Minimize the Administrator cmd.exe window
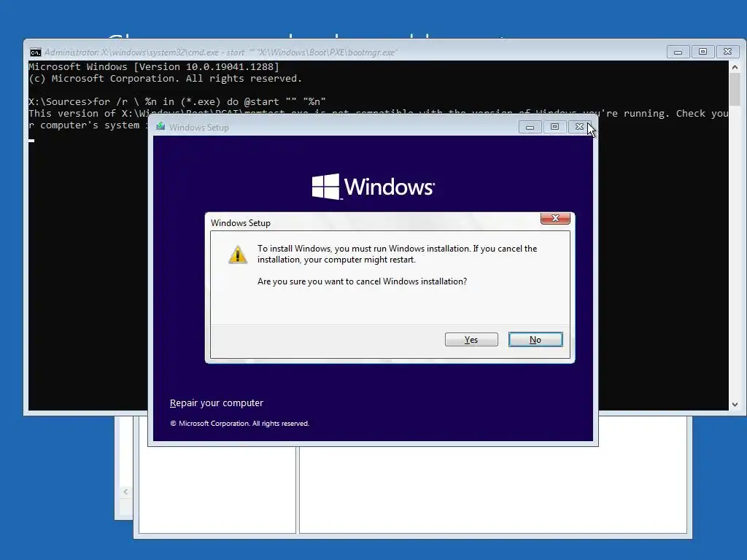Viewport: 747px width, 560px height. coord(678,52)
